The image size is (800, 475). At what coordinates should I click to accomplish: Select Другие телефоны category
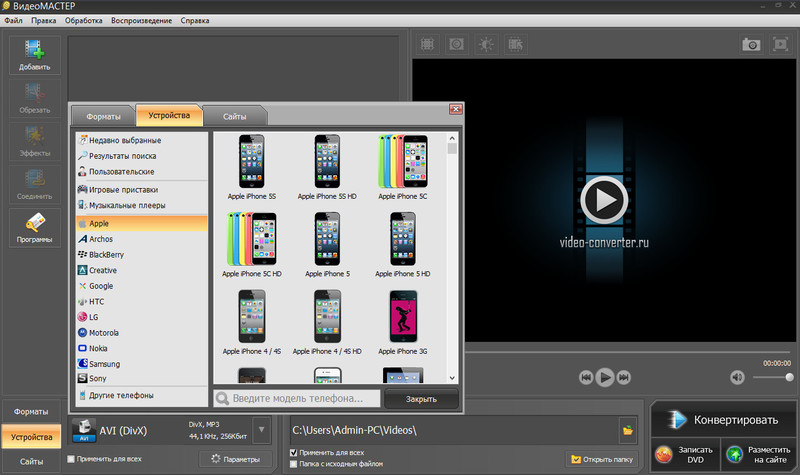[x=142, y=395]
